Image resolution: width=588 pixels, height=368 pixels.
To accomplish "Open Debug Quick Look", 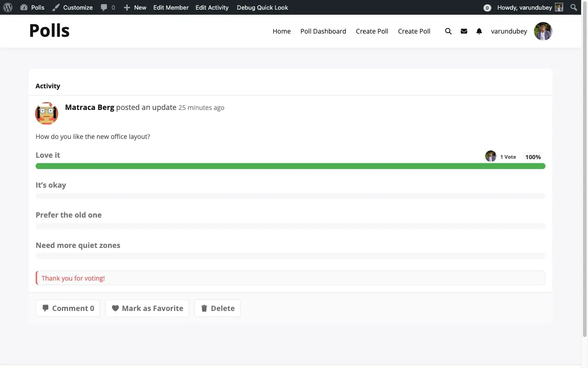I will (262, 7).
